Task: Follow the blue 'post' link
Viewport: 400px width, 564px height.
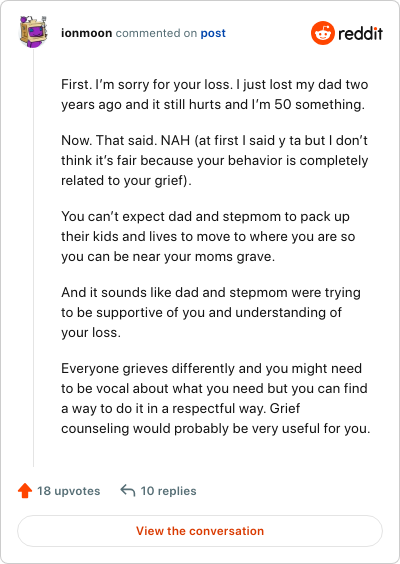Action: click(213, 33)
